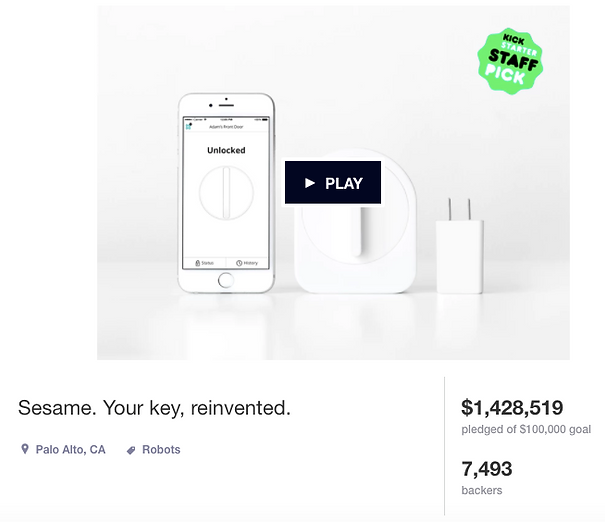The width and height of the screenshot is (605, 522).
Task: Open the Palo Alto, CA location link
Action: 70,449
